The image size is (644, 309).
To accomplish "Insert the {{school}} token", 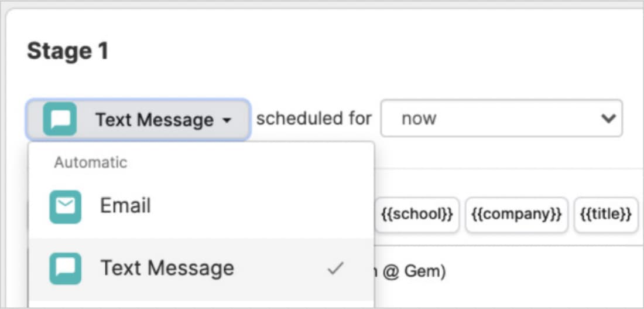I will (417, 215).
